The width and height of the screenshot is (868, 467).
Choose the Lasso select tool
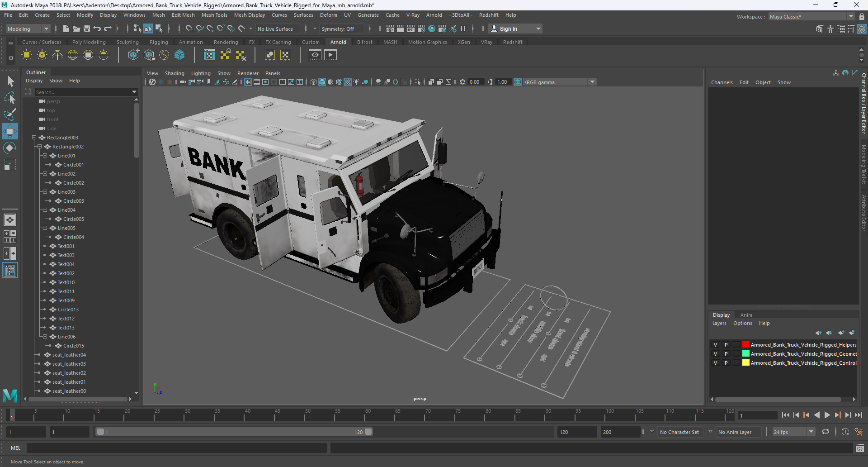(x=10, y=98)
